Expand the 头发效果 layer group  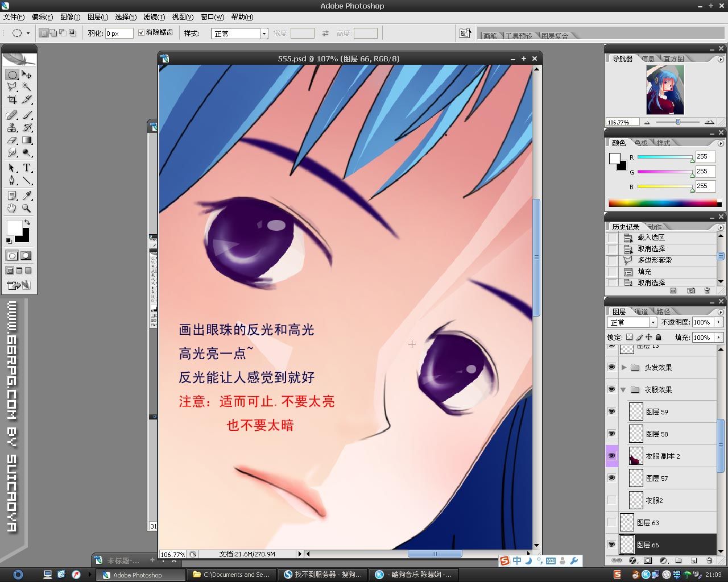pyautogui.click(x=624, y=367)
